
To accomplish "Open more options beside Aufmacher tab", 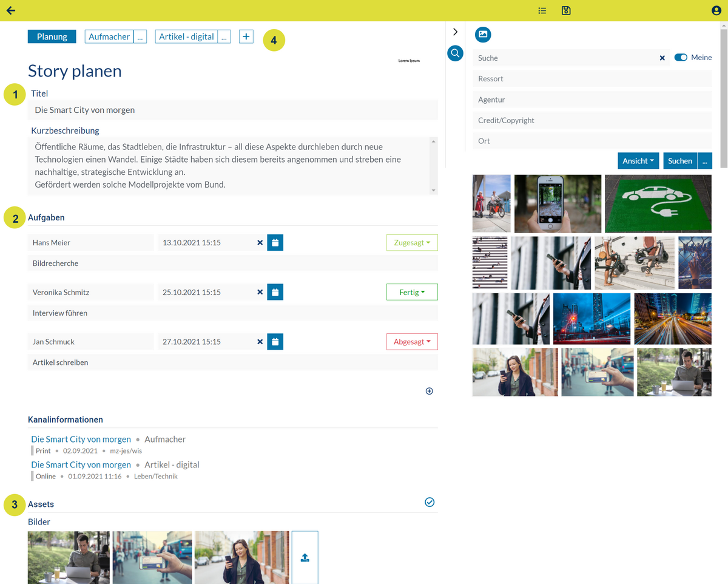I will (140, 36).
